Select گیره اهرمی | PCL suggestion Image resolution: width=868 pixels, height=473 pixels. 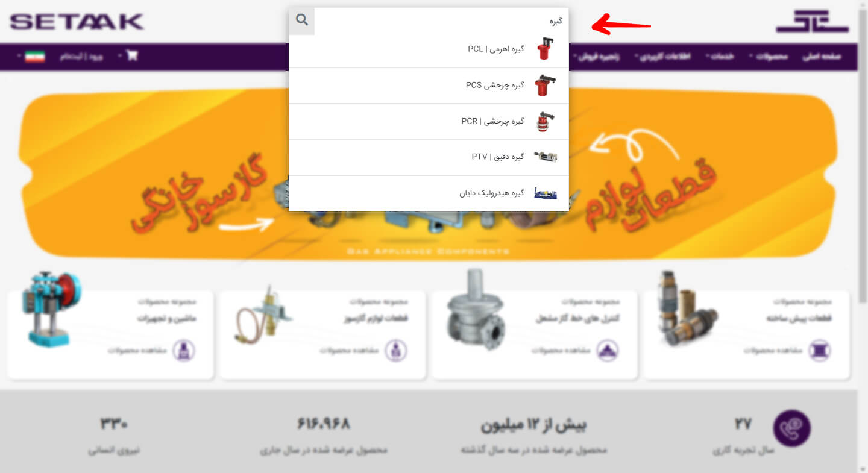click(x=429, y=49)
